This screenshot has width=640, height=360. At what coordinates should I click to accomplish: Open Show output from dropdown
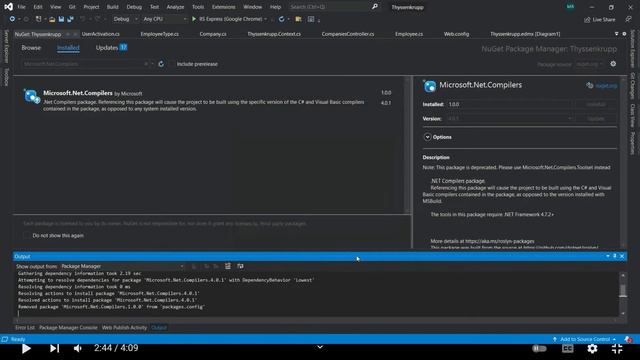(x=122, y=266)
